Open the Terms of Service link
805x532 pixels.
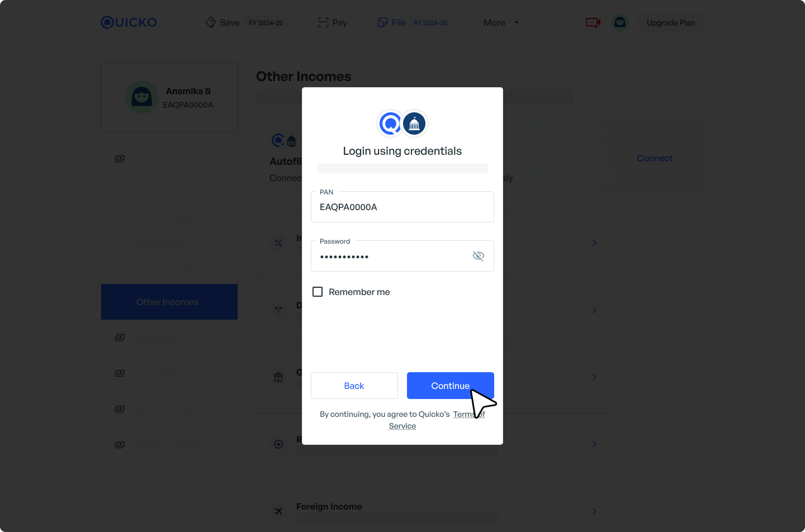point(437,420)
